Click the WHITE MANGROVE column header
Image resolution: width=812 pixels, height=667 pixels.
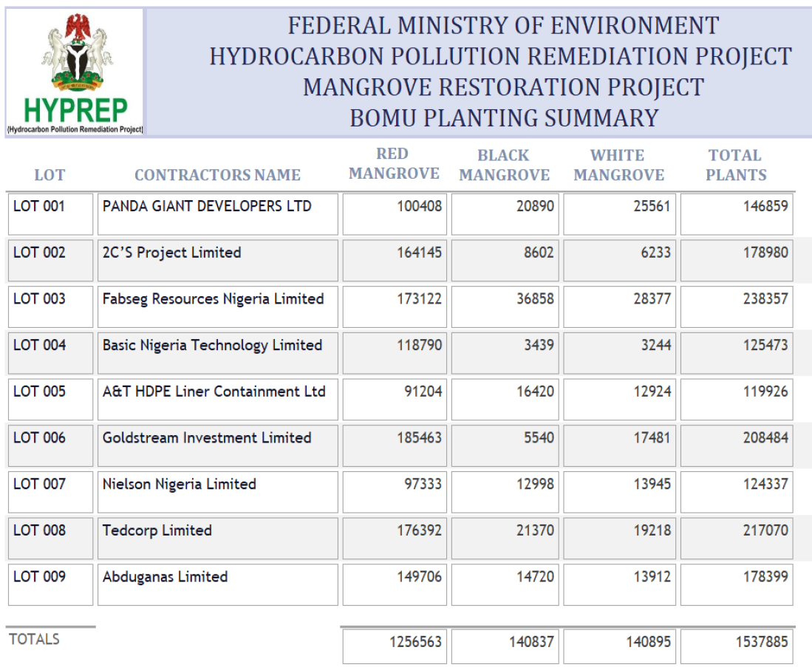pos(618,165)
